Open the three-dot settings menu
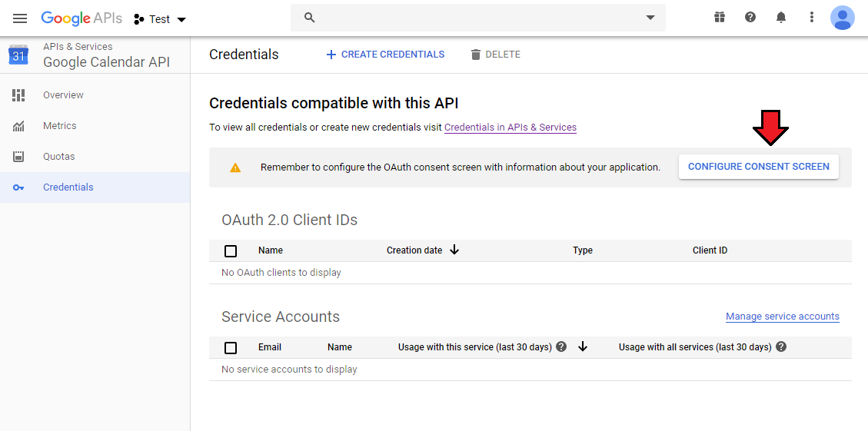Image resolution: width=868 pixels, height=431 pixels. [x=812, y=17]
